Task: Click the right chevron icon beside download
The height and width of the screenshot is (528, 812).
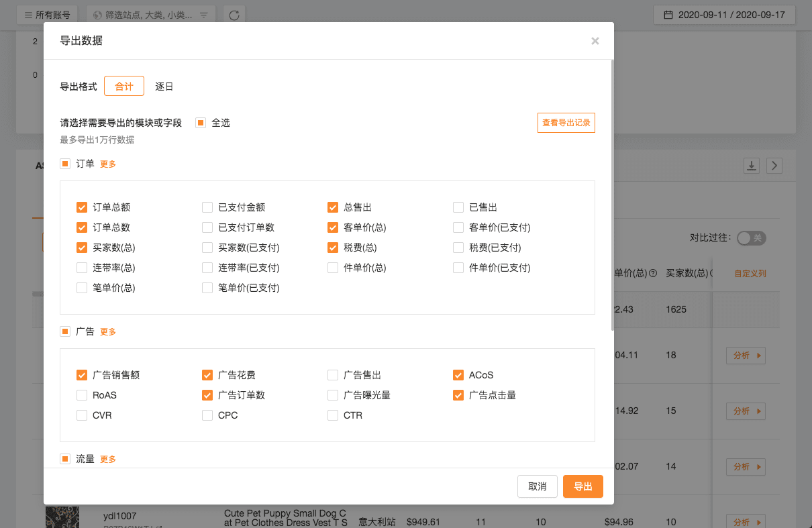Action: (774, 166)
